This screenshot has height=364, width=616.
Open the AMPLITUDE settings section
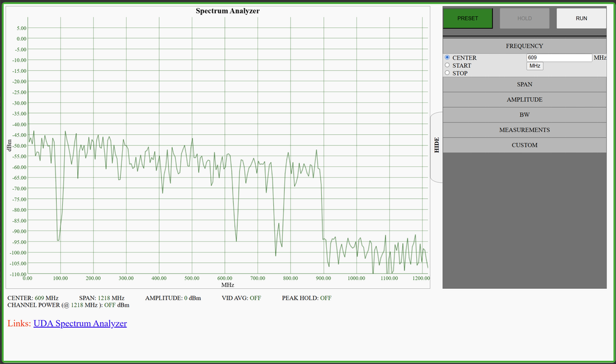click(x=524, y=100)
